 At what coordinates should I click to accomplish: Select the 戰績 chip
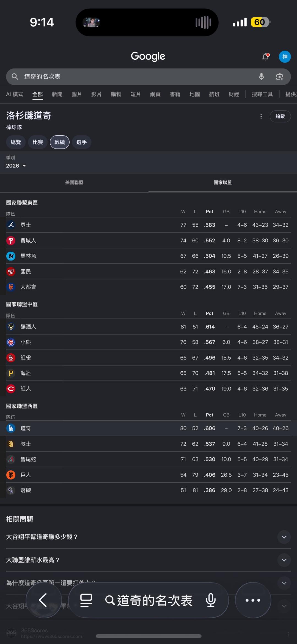[60, 142]
